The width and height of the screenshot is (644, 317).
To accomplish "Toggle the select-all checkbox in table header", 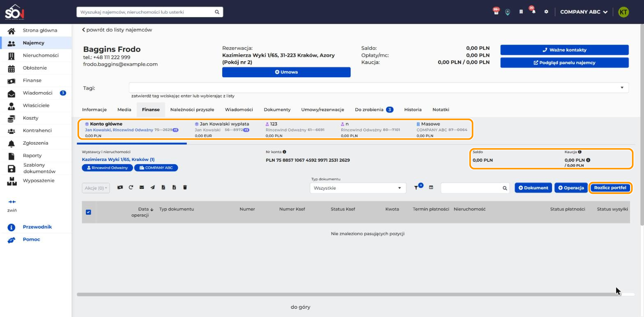I will [88, 212].
